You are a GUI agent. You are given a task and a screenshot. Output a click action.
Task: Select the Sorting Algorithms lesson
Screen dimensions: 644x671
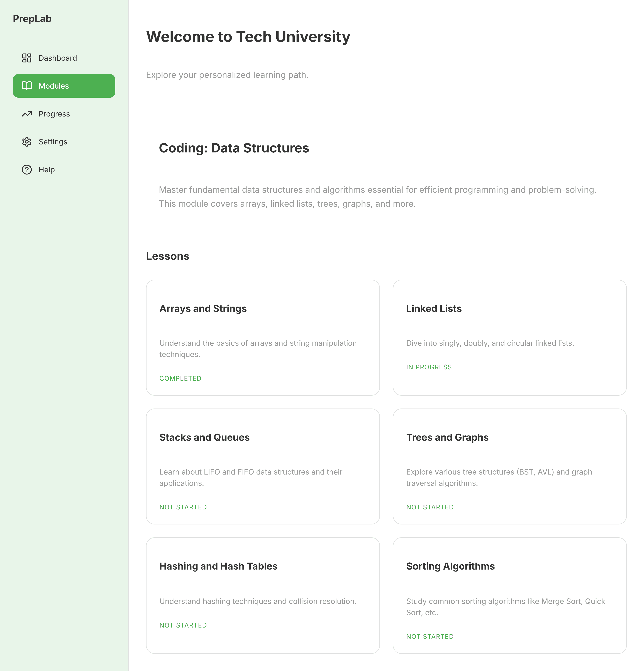coord(509,595)
